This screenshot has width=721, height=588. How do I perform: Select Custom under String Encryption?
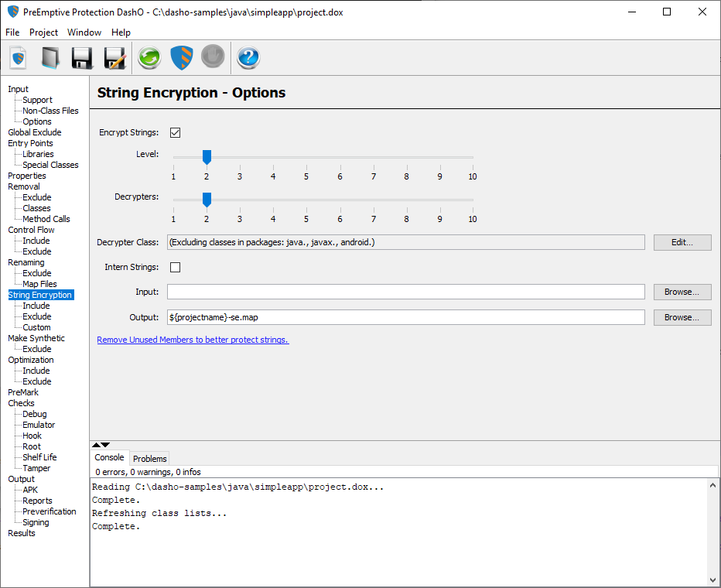coord(37,327)
